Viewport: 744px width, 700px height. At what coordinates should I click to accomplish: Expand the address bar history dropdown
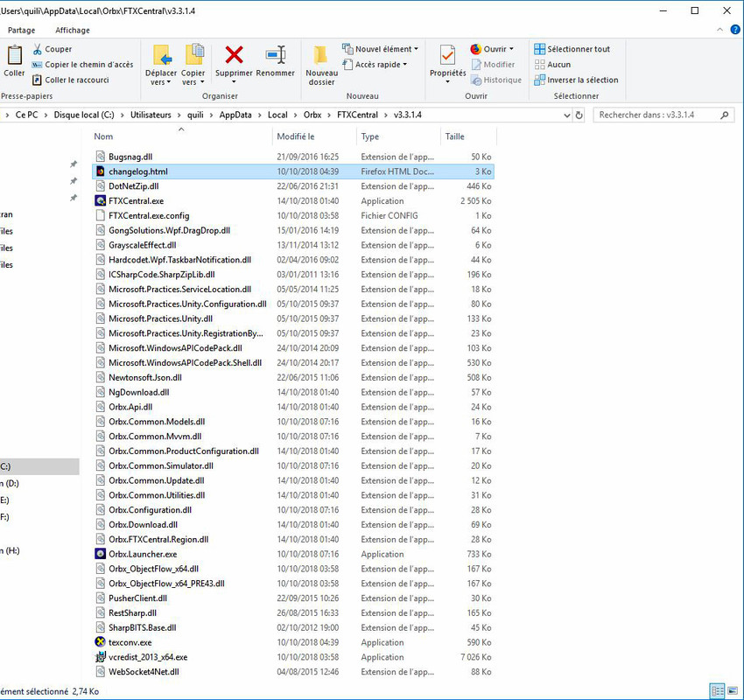[x=566, y=115]
